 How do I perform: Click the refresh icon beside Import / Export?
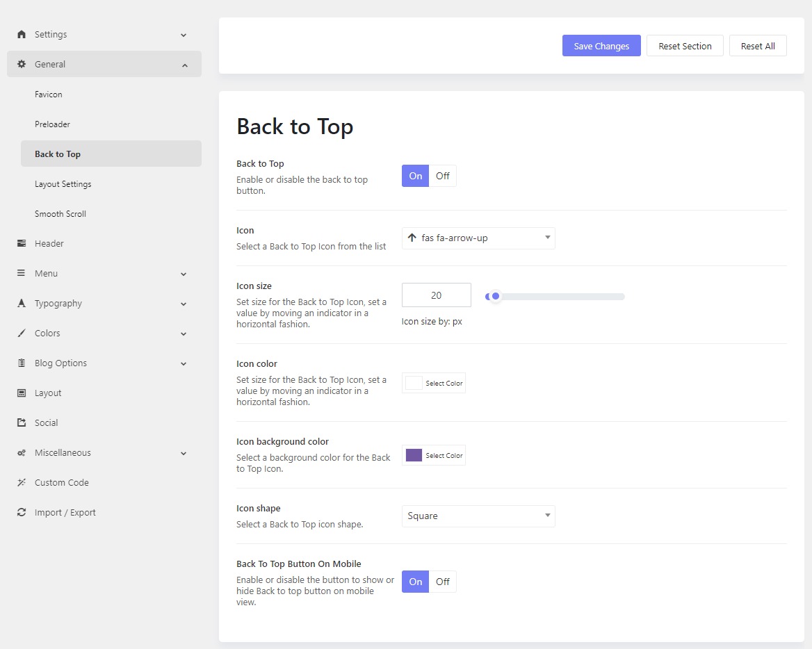pos(22,512)
